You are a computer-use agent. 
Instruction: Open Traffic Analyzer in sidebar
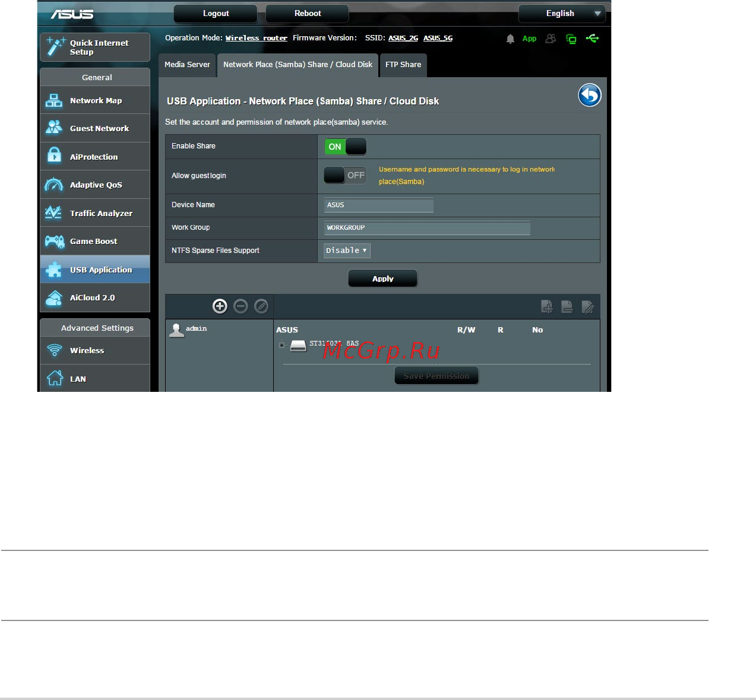tap(95, 213)
